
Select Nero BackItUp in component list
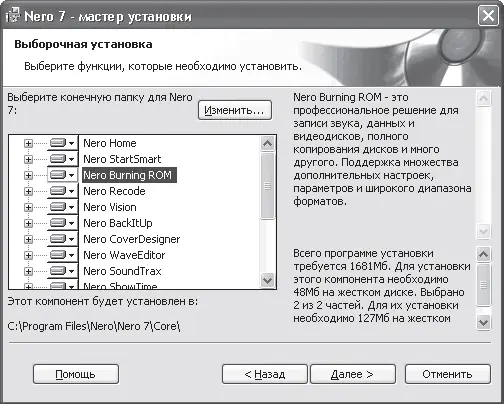118,223
